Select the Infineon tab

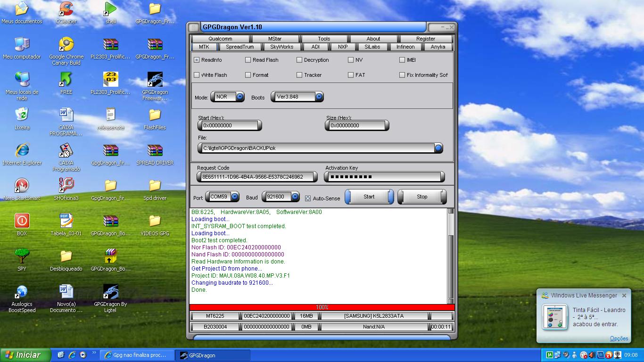click(x=405, y=47)
